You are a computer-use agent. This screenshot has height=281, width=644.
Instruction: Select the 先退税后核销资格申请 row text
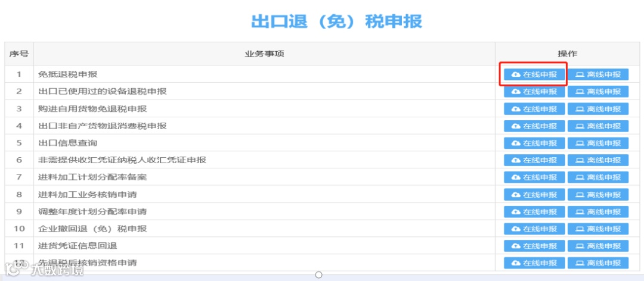point(88,262)
